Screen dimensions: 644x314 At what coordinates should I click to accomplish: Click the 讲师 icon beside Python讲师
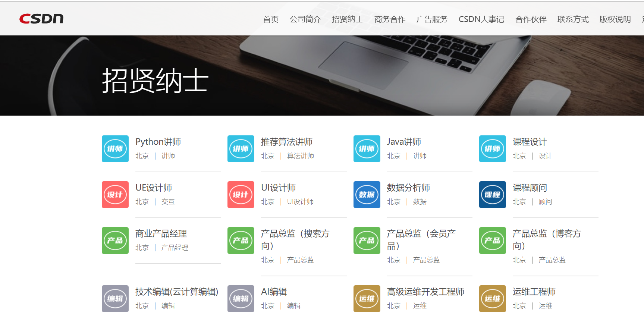coord(115,149)
